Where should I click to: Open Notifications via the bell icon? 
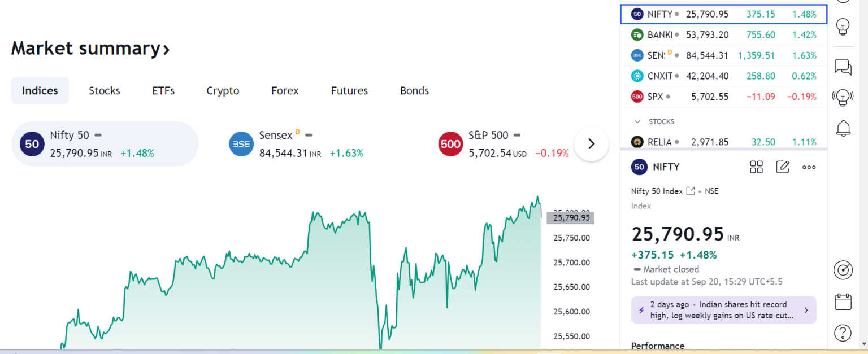pos(843,129)
